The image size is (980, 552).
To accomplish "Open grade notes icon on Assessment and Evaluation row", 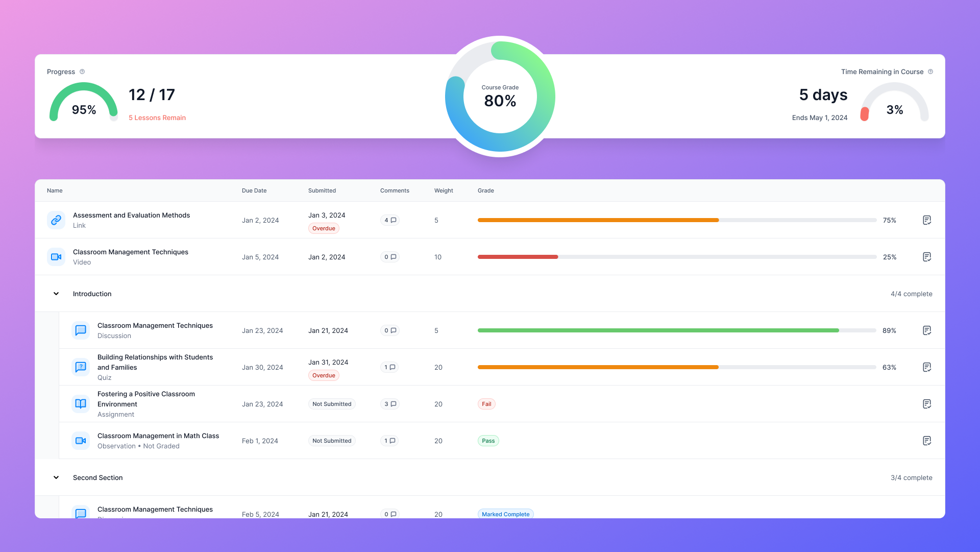I will (x=927, y=220).
